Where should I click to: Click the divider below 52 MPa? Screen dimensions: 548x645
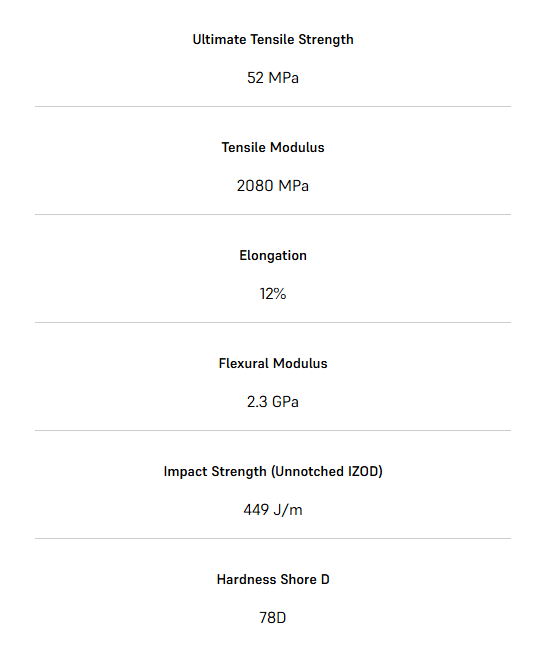[x=273, y=107]
